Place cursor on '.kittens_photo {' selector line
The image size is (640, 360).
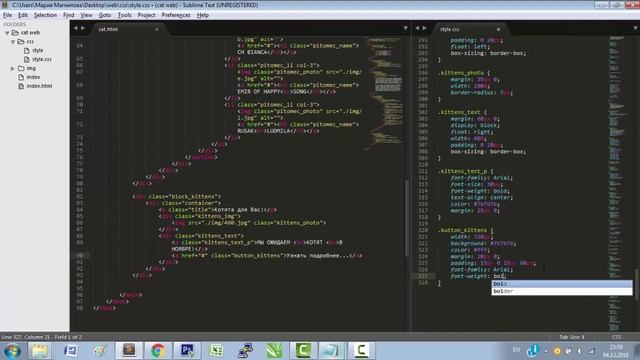pyautogui.click(x=464, y=73)
